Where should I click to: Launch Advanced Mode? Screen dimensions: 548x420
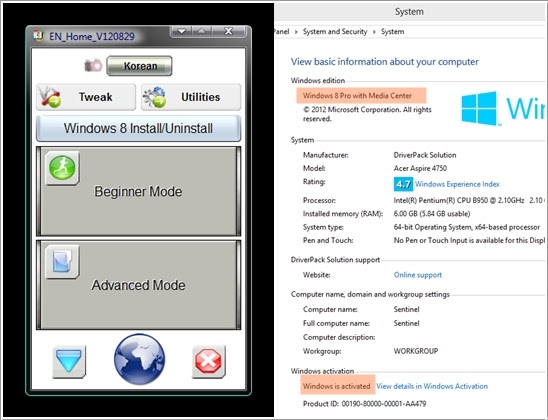pos(138,285)
